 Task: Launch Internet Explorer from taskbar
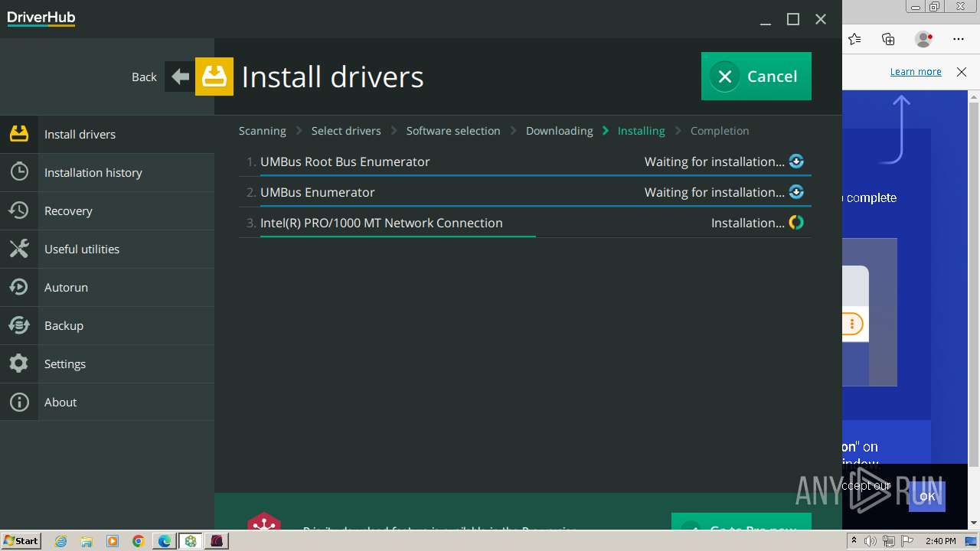tap(61, 541)
